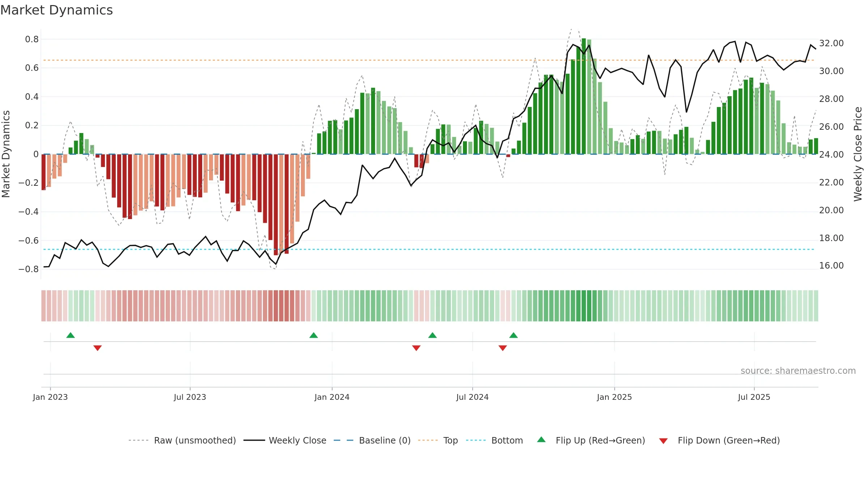Click the red triangle icon in the legend

663,441
